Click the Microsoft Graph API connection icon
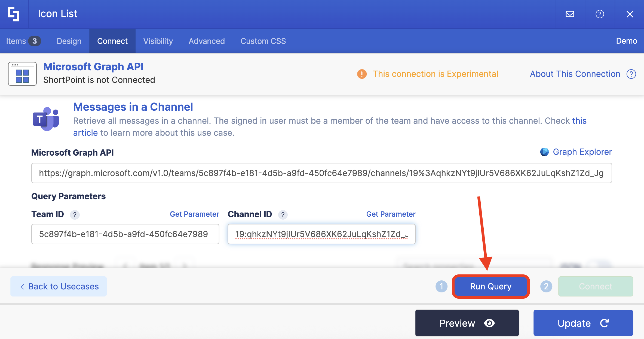The image size is (644, 339). click(22, 74)
